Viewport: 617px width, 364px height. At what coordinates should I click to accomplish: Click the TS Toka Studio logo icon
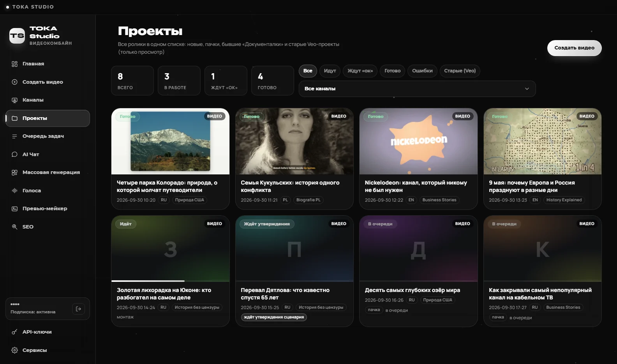pyautogui.click(x=17, y=36)
